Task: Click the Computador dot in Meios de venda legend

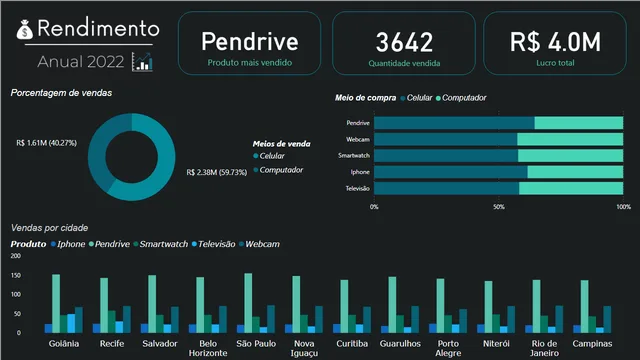Action: click(x=256, y=170)
